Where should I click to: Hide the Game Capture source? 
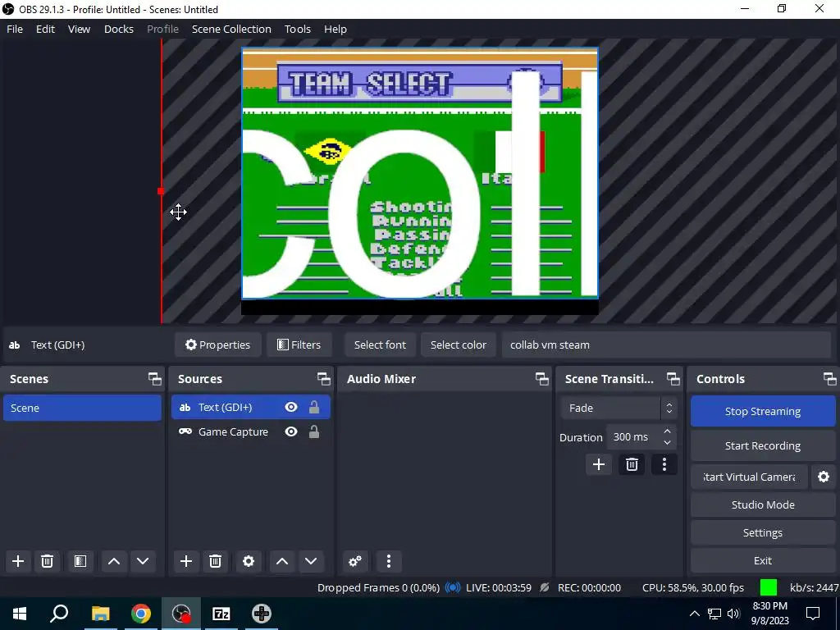point(291,431)
